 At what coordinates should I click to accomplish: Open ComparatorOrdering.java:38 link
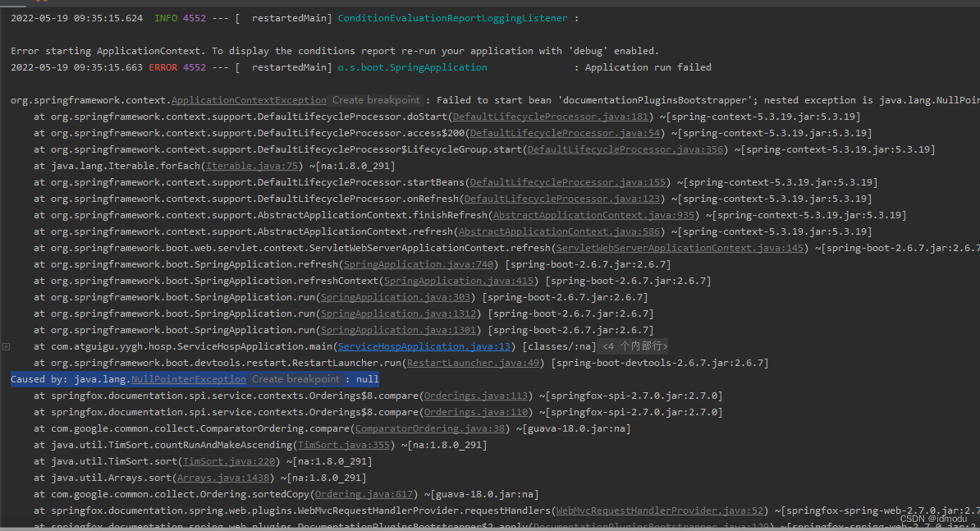(x=429, y=428)
